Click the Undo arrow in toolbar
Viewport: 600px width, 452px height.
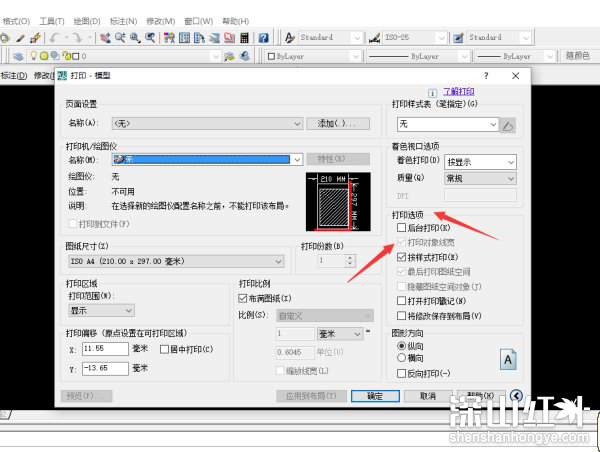pyautogui.click(x=55, y=38)
